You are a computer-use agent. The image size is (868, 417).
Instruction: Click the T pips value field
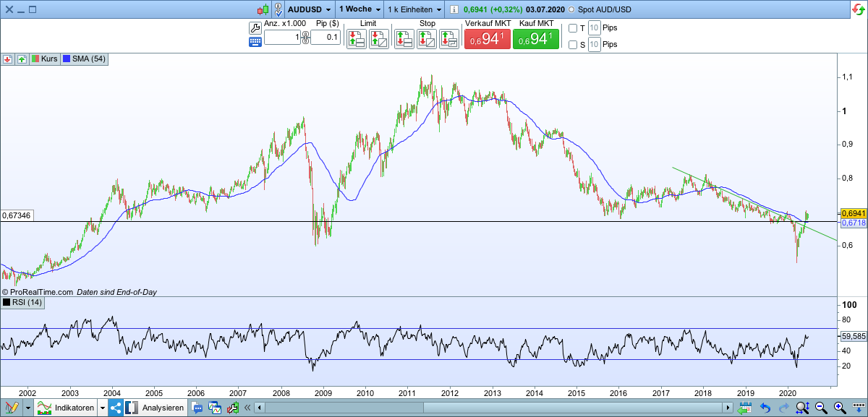(x=594, y=28)
